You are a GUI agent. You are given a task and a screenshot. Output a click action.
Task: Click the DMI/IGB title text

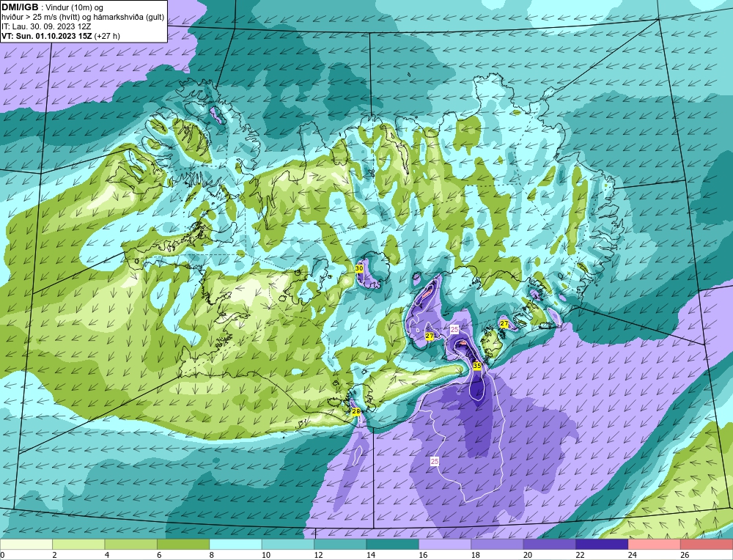(20, 7)
